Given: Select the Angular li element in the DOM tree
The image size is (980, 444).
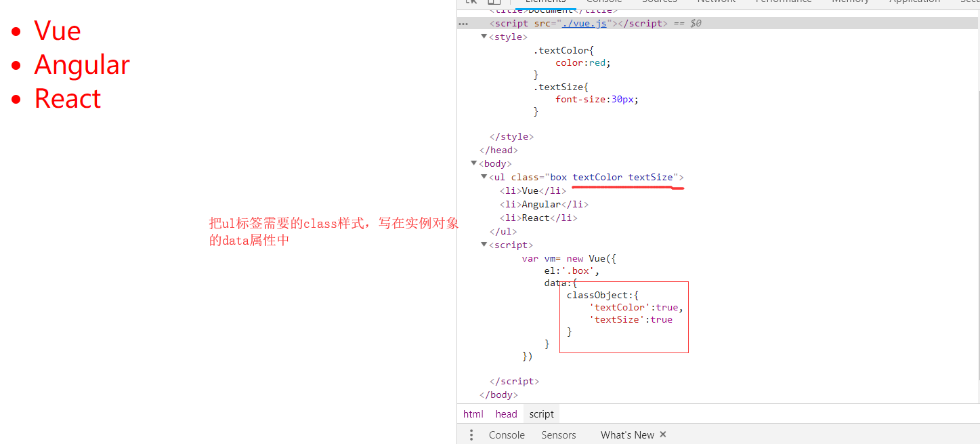Looking at the screenshot, I should click(543, 204).
